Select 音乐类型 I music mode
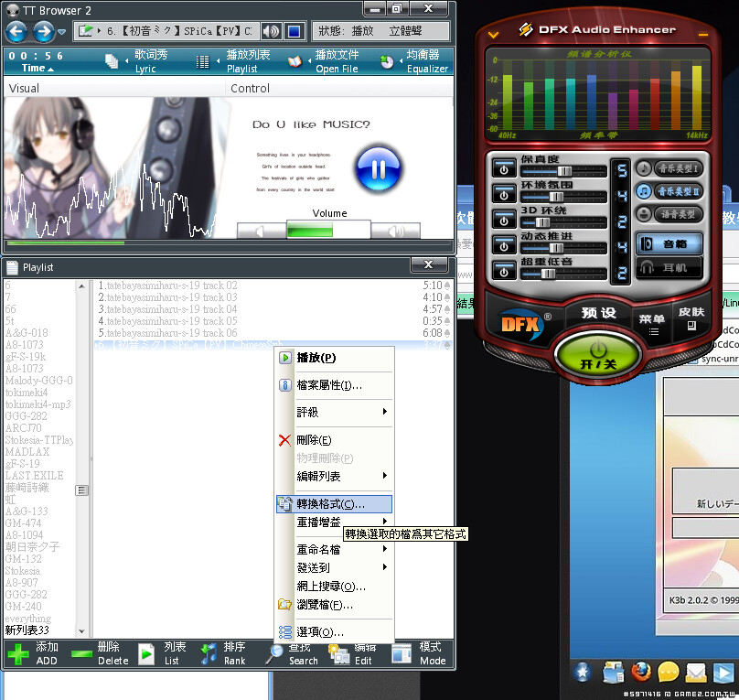This screenshot has height=700, width=739. (669, 168)
